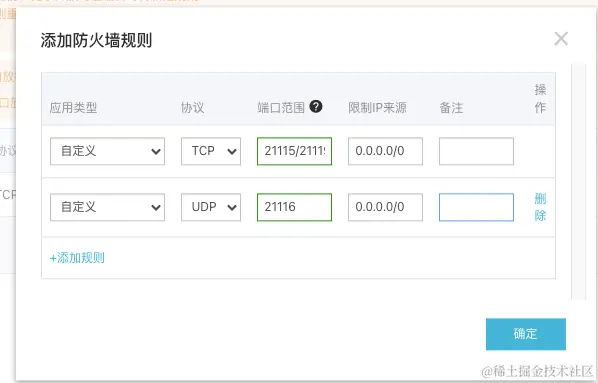Click the second row remarks input field
Image resolution: width=598 pixels, height=383 pixels.
[476, 207]
